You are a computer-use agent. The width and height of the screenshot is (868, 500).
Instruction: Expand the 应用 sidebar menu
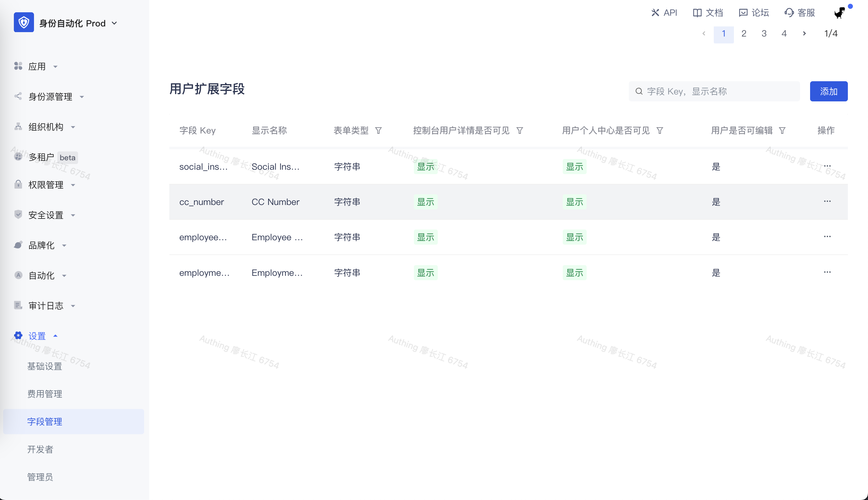point(37,66)
